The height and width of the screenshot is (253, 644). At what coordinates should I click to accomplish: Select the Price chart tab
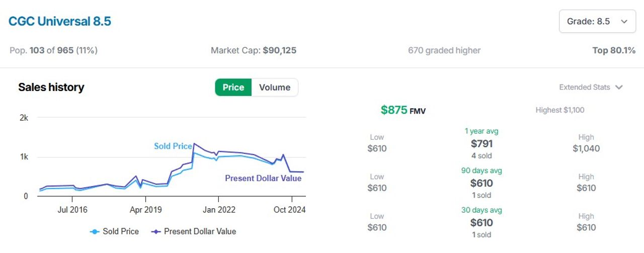tap(233, 87)
